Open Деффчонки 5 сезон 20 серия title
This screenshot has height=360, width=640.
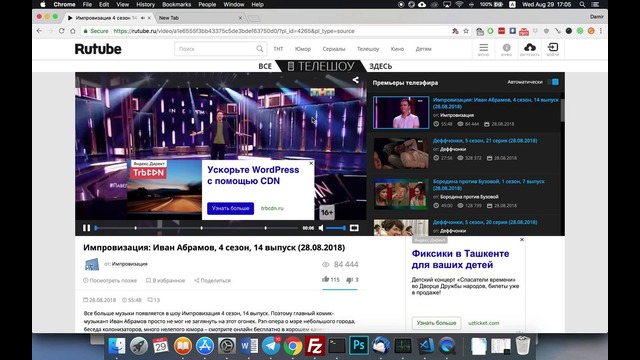485,222
